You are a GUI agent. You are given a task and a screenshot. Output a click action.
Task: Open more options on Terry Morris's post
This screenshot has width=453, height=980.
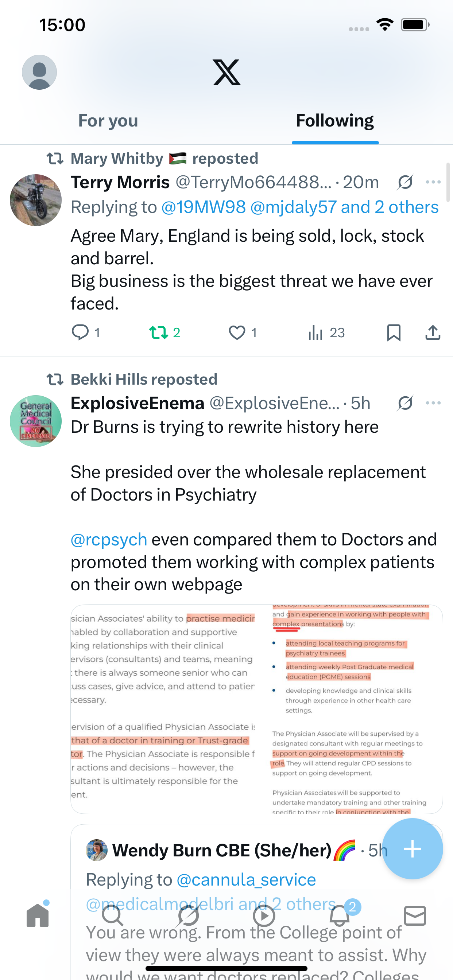tap(433, 182)
